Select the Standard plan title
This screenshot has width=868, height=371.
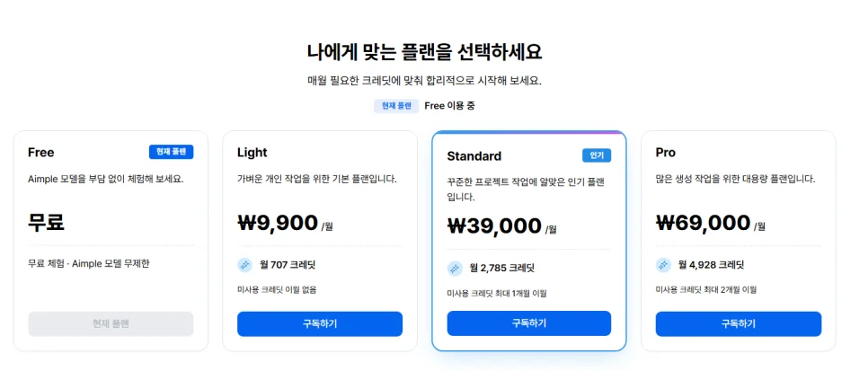pyautogui.click(x=474, y=156)
